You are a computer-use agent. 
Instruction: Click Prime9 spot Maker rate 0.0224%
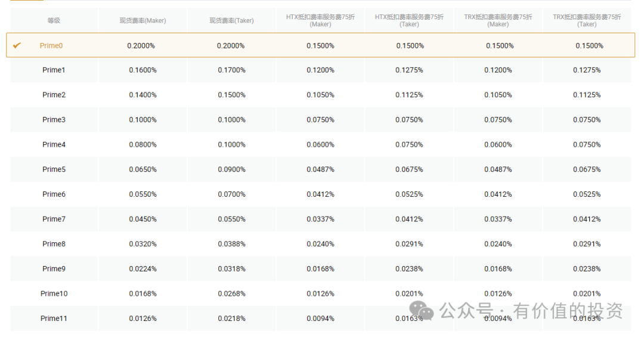click(x=143, y=269)
